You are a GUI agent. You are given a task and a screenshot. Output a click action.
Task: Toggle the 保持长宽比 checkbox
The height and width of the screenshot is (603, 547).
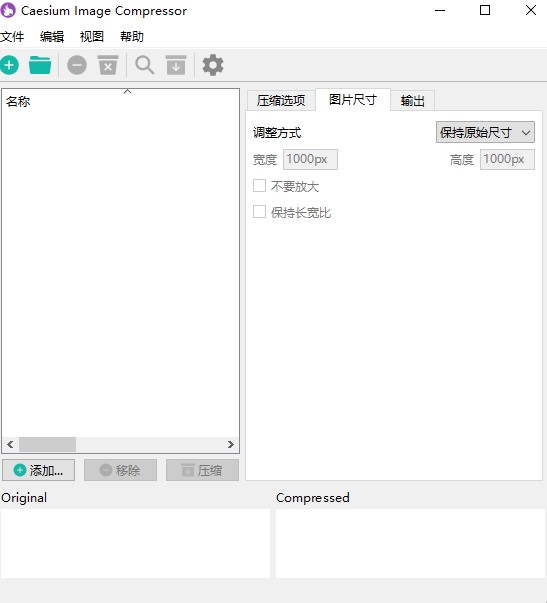pyautogui.click(x=259, y=212)
